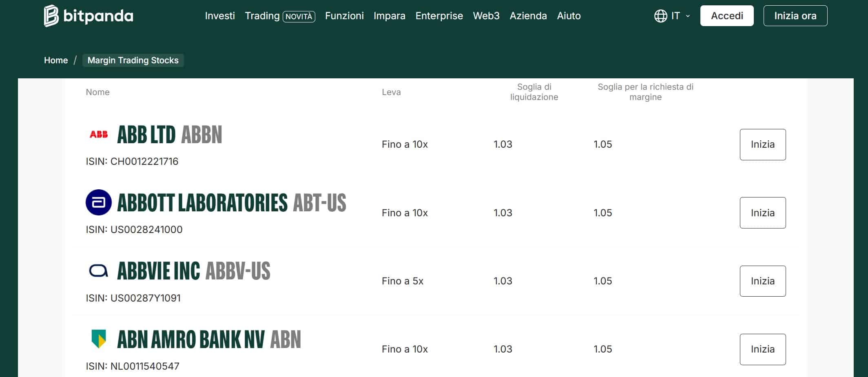Image resolution: width=868 pixels, height=377 pixels.
Task: Click Inizia for ABB LTD
Action: point(763,144)
